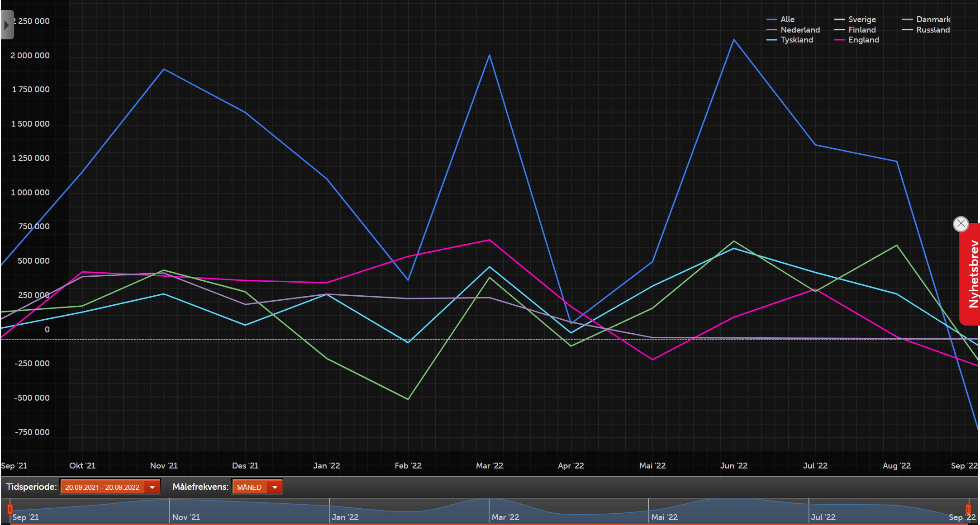Expand the left side panel arrow
980x525 pixels.
click(x=7, y=25)
